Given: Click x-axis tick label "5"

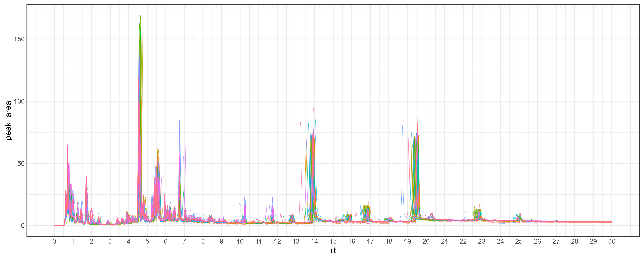Looking at the screenshot, I should (x=147, y=241).
